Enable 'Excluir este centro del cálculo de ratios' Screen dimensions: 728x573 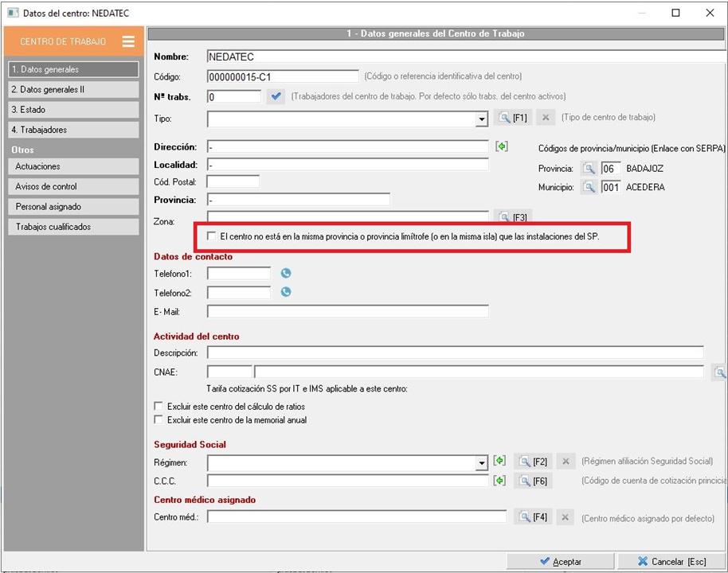point(159,406)
